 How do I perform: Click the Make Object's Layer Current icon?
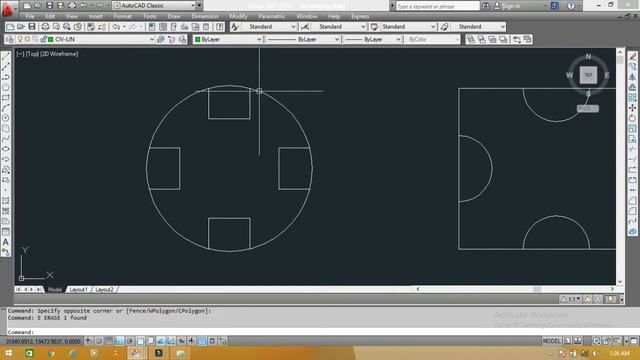[161, 39]
